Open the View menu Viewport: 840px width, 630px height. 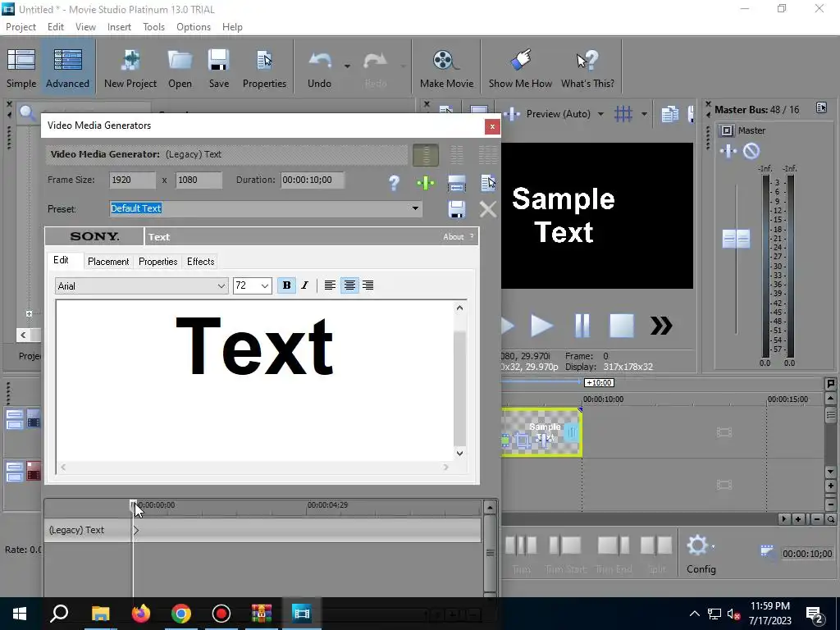pos(85,27)
